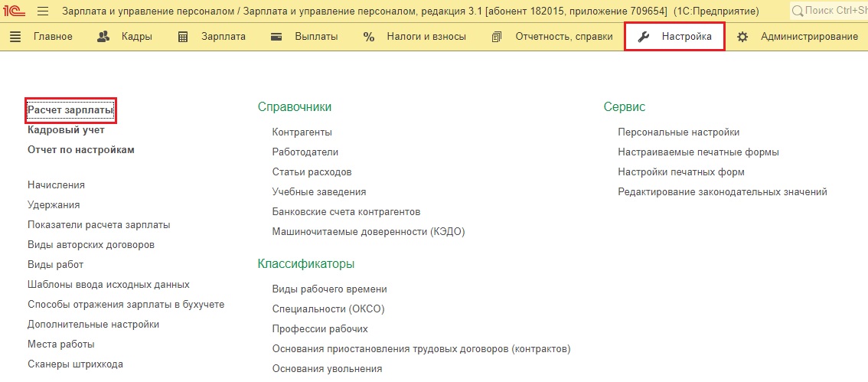Open the sections list icon beside Главное

pos(15,37)
